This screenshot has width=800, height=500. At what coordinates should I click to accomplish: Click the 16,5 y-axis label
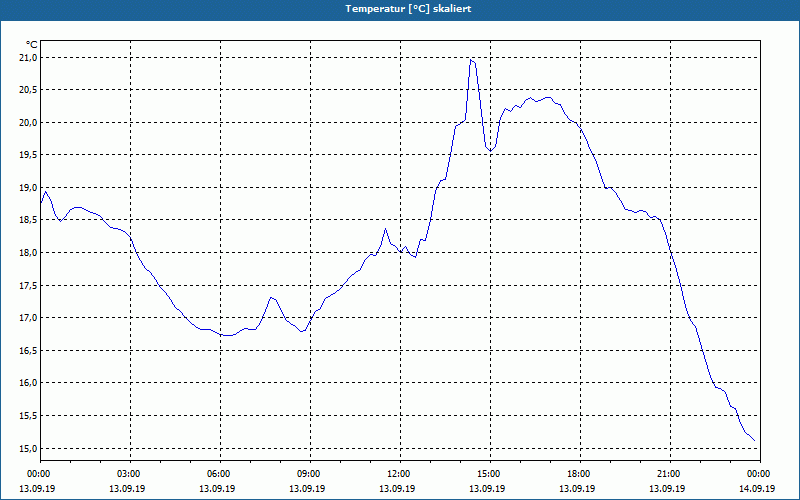(28, 351)
